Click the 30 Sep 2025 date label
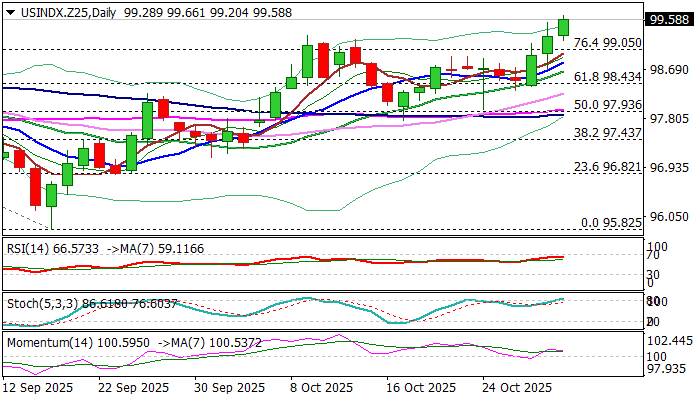This screenshot has width=700, height=400. 229,388
